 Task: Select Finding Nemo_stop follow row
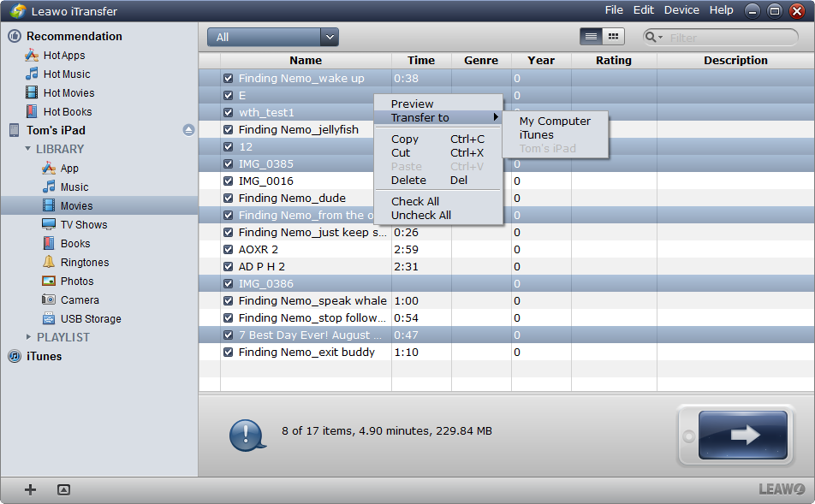(506, 318)
